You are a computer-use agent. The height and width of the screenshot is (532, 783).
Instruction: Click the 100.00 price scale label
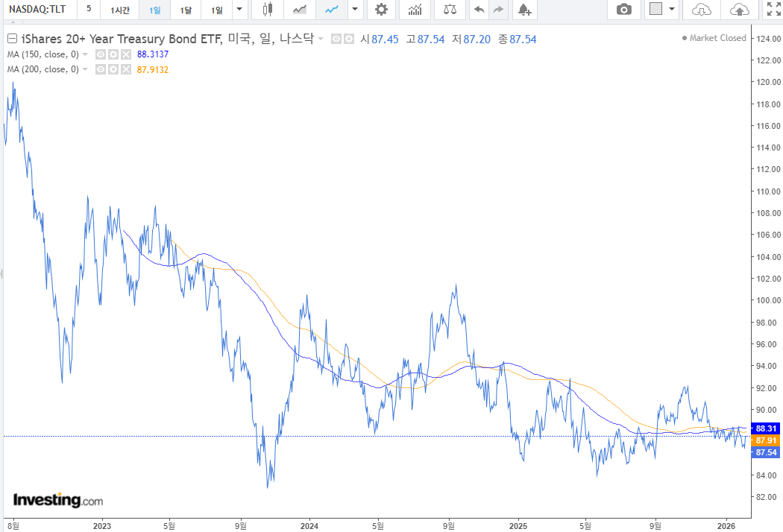(769, 300)
